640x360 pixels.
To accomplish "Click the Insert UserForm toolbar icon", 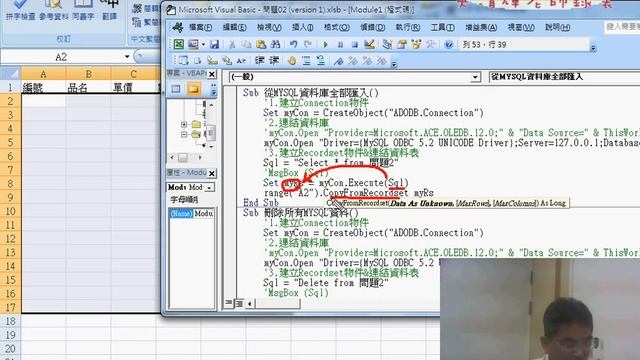I will click(193, 44).
